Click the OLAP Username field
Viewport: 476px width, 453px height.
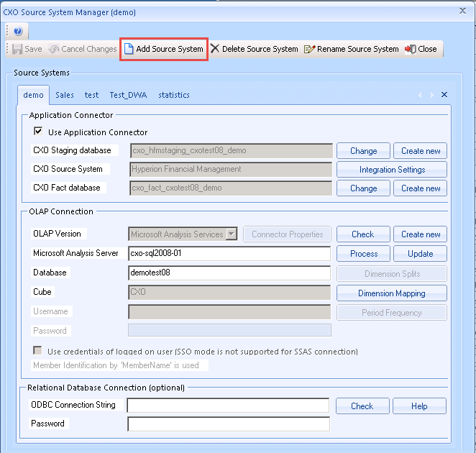(x=229, y=311)
